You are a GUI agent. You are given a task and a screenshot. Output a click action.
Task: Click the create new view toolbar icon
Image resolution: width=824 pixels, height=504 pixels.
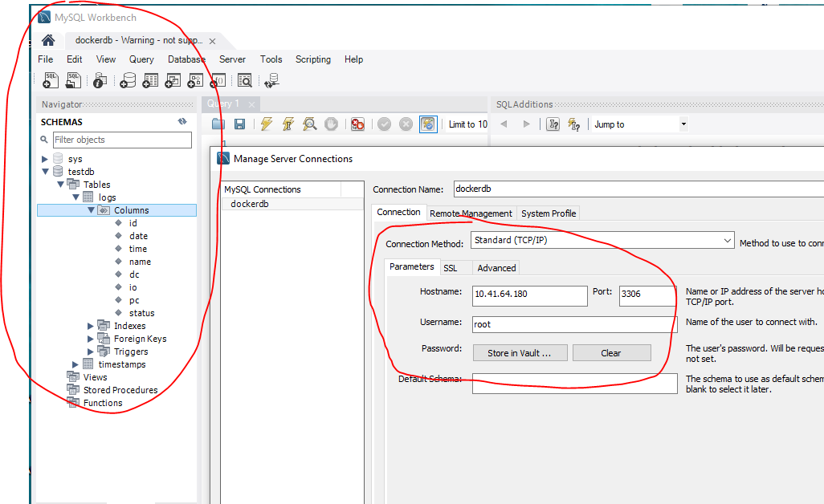(173, 80)
